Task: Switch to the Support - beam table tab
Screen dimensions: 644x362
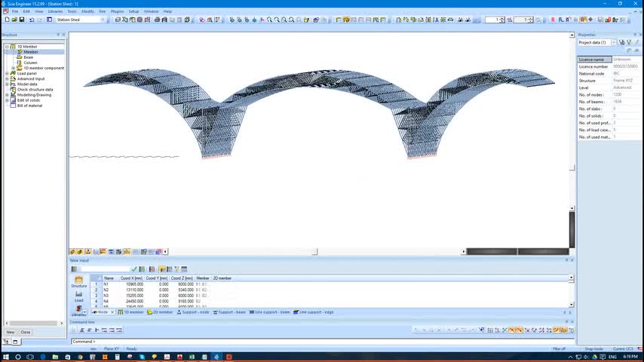Action: pos(229,312)
